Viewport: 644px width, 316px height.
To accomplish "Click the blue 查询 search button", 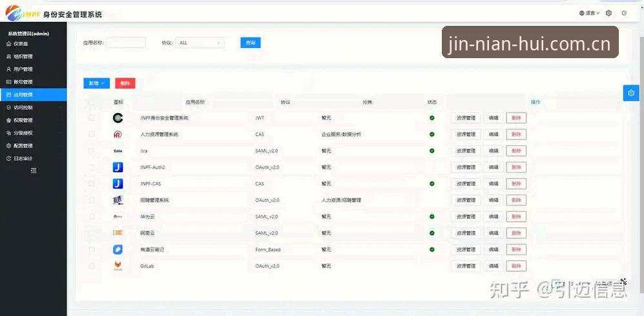I will [251, 43].
